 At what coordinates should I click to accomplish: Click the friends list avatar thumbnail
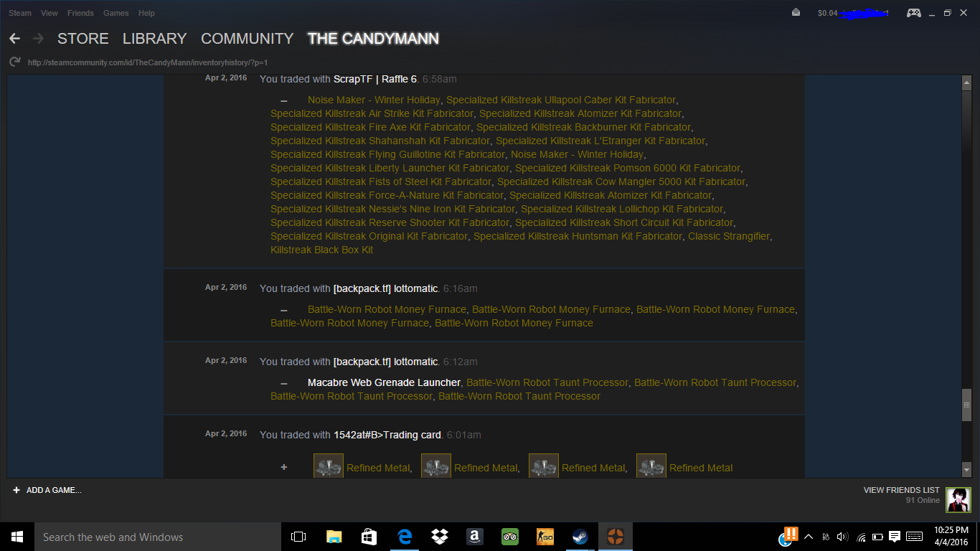click(958, 499)
